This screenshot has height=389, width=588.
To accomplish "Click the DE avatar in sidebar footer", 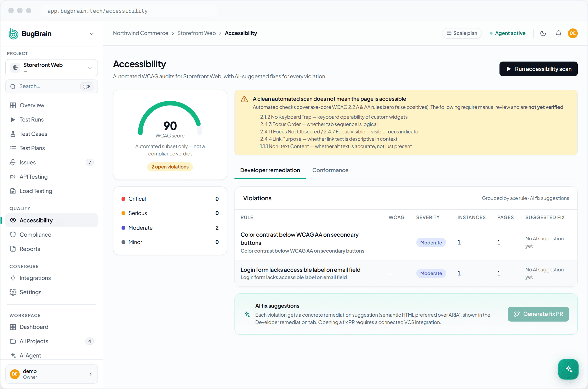I will click(15, 374).
